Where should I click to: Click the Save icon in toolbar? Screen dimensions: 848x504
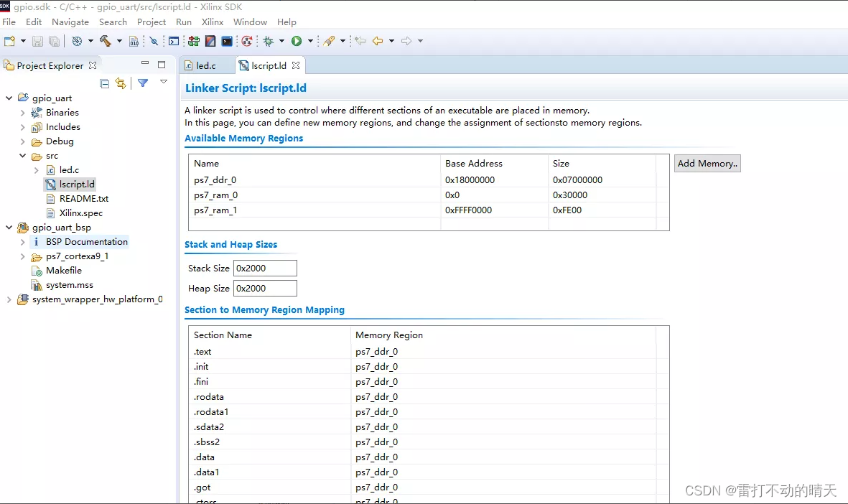[38, 41]
